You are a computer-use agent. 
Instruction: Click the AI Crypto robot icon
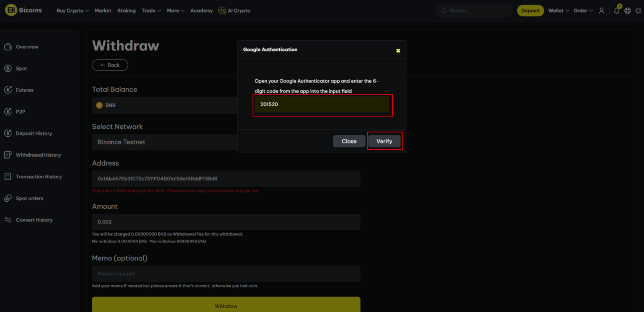click(222, 10)
